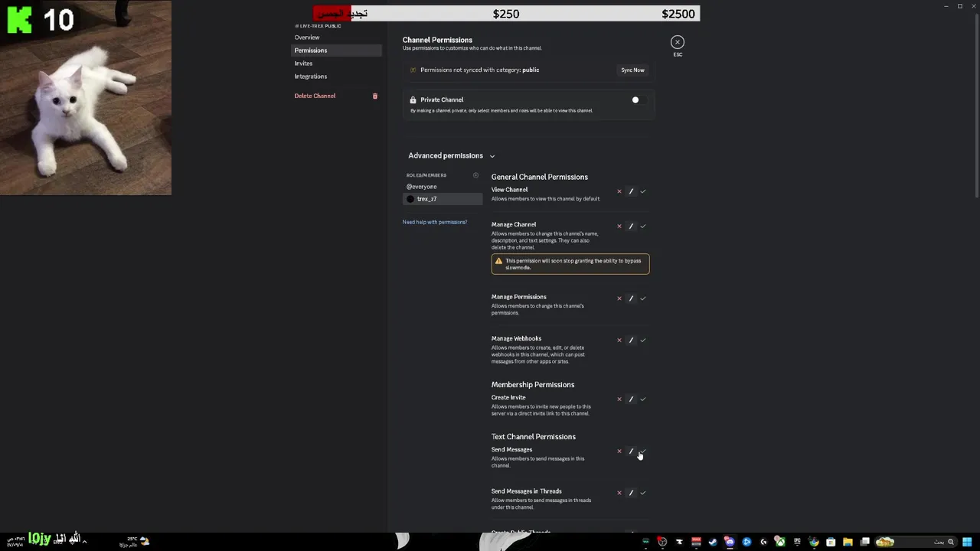Click the warning icon in slowmode notice
Image resolution: width=980 pixels, height=551 pixels.
tap(499, 261)
